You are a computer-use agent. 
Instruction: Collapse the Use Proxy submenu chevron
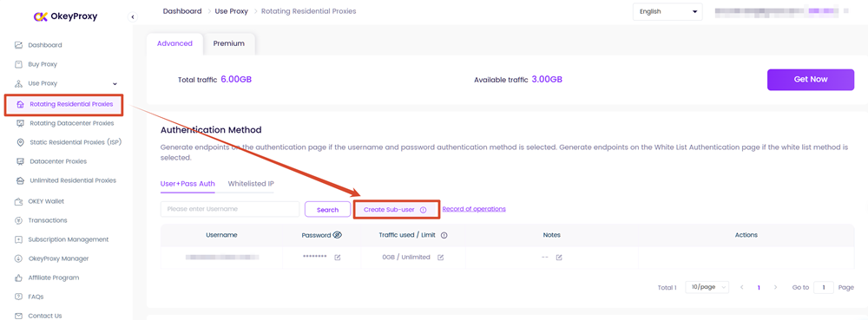click(x=115, y=84)
